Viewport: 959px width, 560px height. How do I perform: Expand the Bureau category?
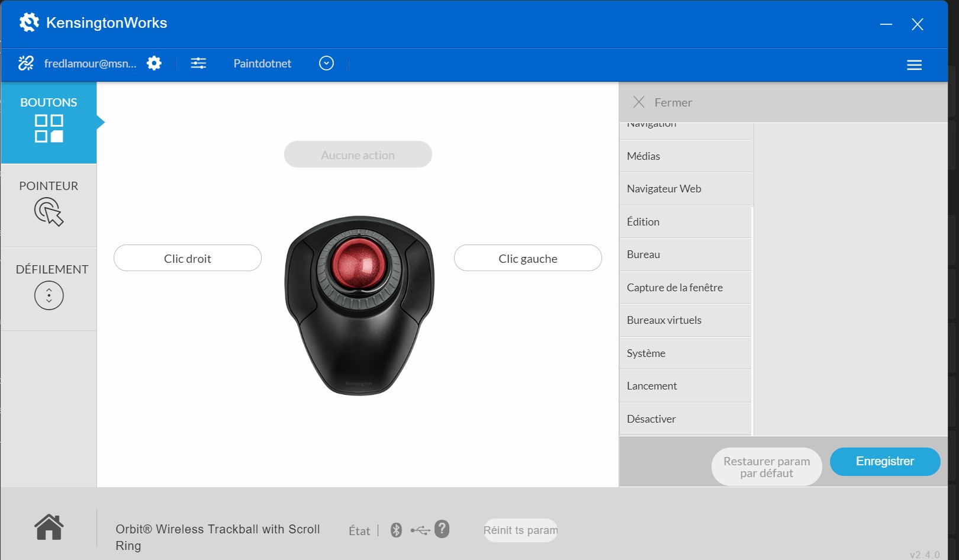686,255
